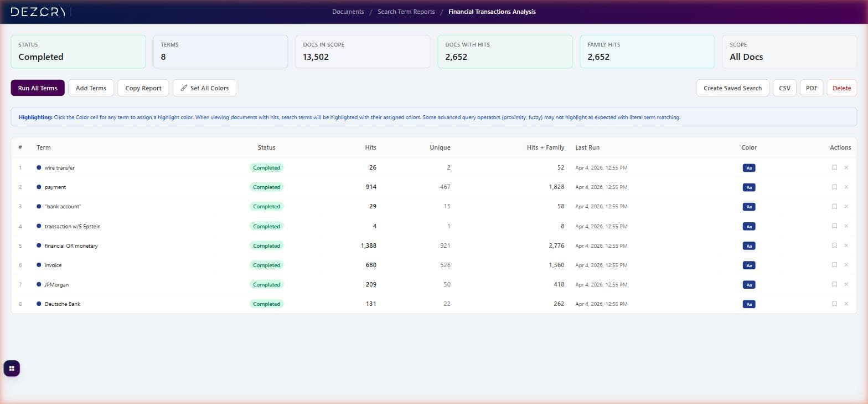
Task: Click the Add Terms button
Action: [x=91, y=88]
